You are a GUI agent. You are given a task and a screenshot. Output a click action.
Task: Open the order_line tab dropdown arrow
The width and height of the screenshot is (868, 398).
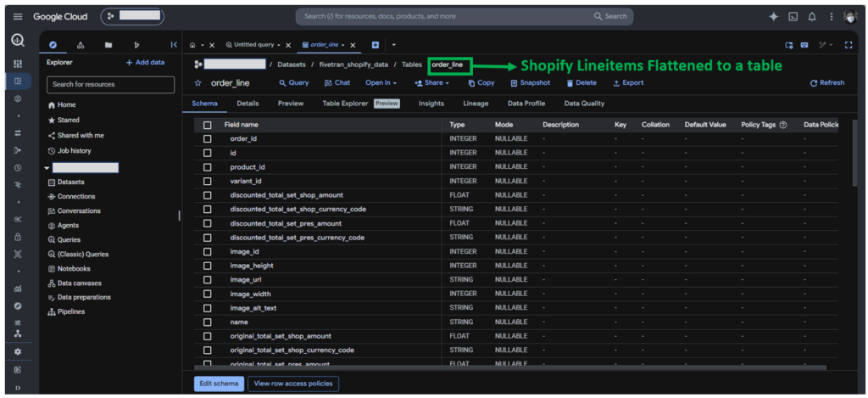click(343, 45)
